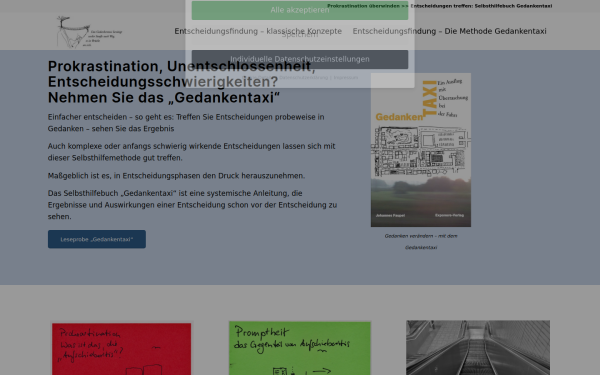Open menu Entscheidungsfindung – klassische Konzepte
This screenshot has width=600, height=375.
(x=258, y=31)
